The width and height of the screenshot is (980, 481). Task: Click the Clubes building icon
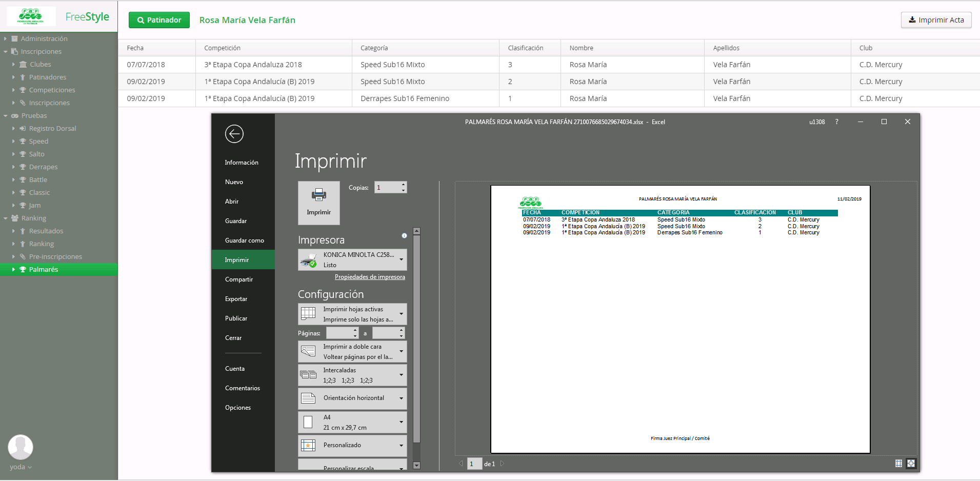click(x=23, y=65)
